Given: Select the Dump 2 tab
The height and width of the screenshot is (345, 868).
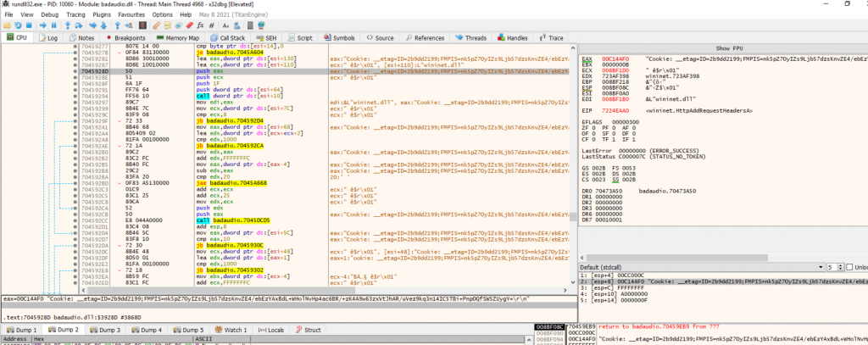Looking at the screenshot, I should (x=64, y=330).
